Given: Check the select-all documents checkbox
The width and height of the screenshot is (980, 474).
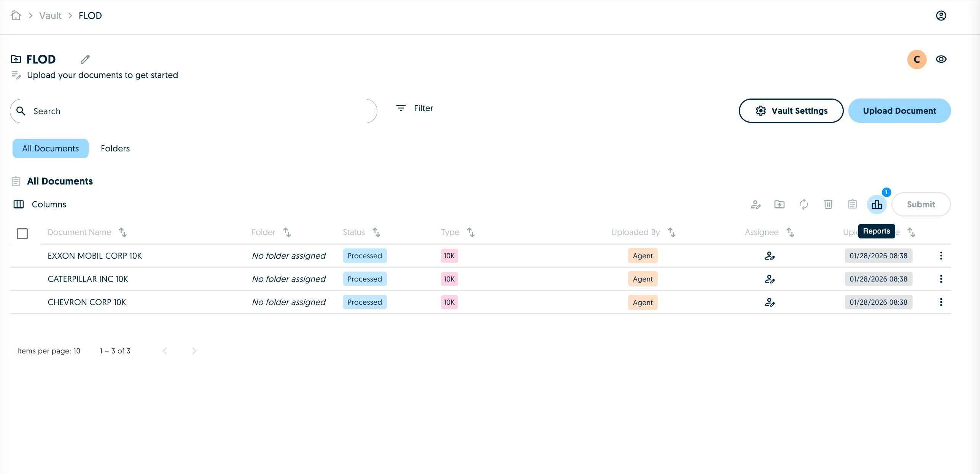Looking at the screenshot, I should pyautogui.click(x=22, y=234).
